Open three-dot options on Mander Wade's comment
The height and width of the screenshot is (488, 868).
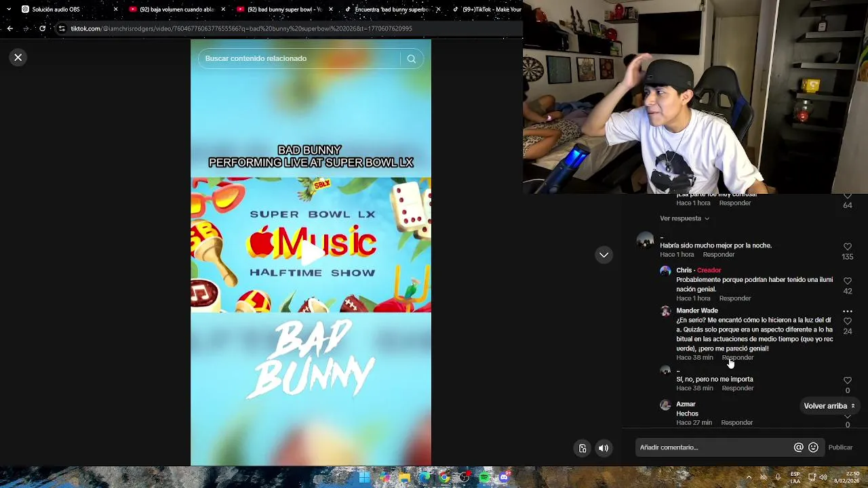click(847, 311)
